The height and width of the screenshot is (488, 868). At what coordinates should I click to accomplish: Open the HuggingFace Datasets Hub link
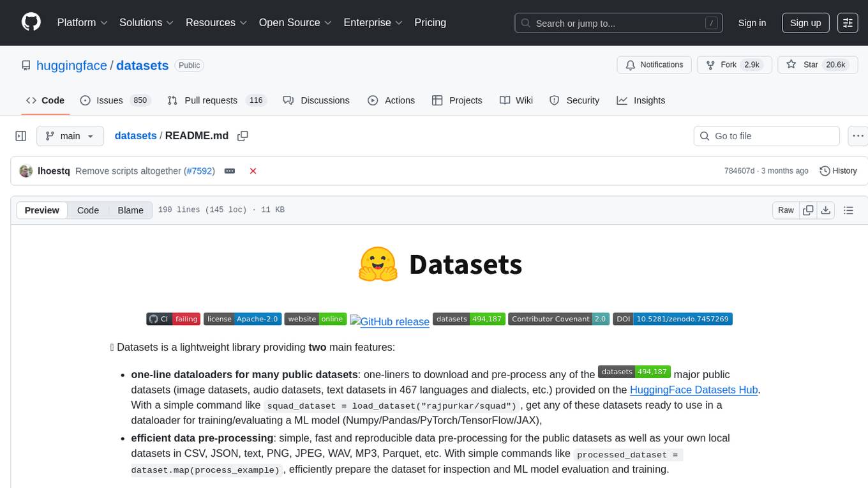tap(695, 390)
